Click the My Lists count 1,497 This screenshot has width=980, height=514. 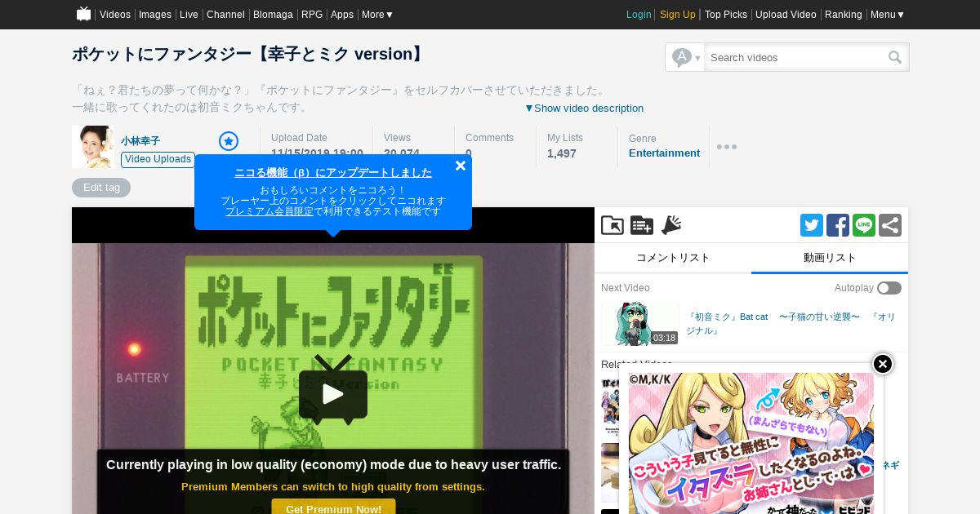(x=562, y=153)
